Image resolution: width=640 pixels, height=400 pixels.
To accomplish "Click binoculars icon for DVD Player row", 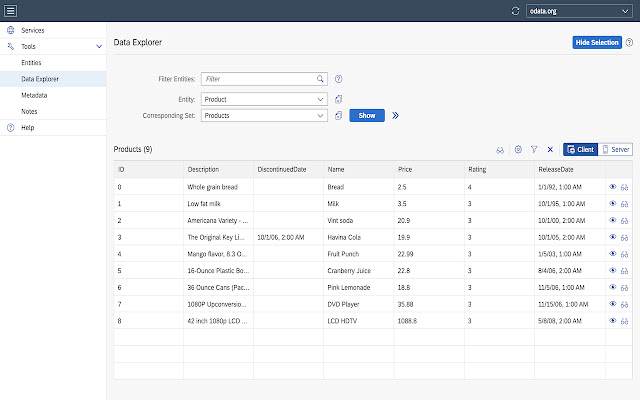I will coord(624,304).
